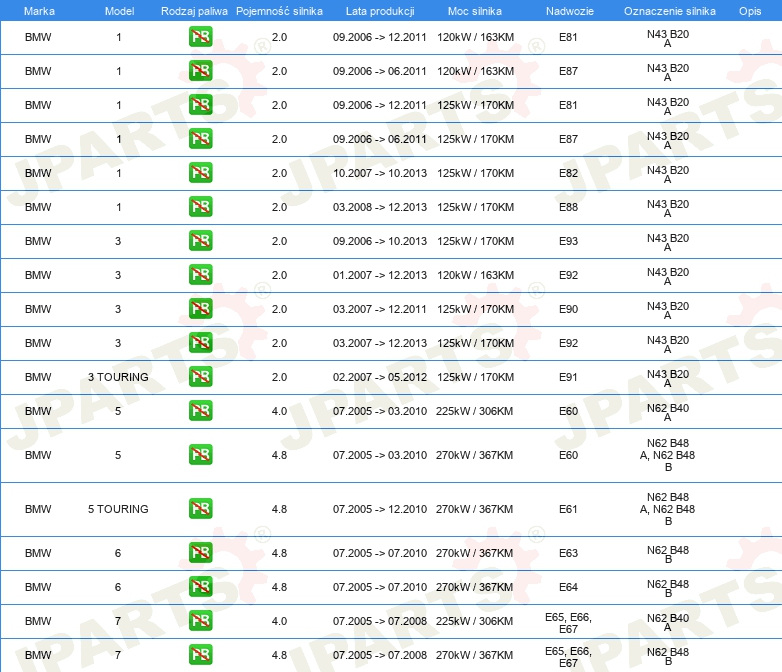Screen dimensions: 782x672
Task: Click the Nadwozie column header
Action: tap(570, 11)
